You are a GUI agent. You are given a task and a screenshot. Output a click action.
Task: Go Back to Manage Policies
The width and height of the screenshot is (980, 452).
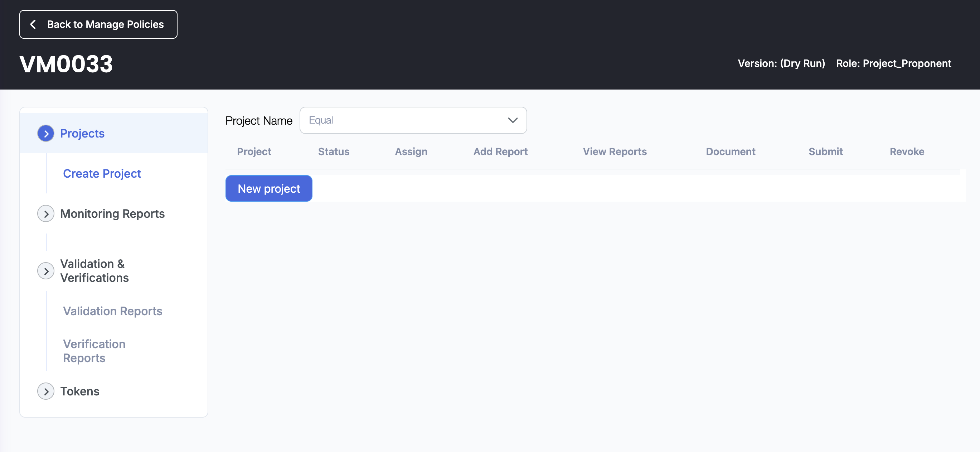coord(105,24)
